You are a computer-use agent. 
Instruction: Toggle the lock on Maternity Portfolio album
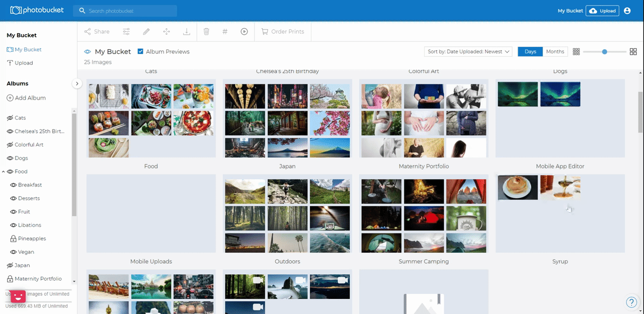pos(10,279)
